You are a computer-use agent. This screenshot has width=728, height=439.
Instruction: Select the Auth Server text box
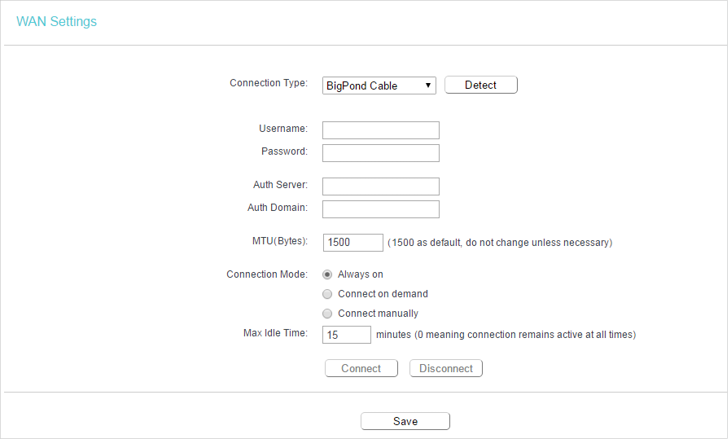(x=381, y=186)
